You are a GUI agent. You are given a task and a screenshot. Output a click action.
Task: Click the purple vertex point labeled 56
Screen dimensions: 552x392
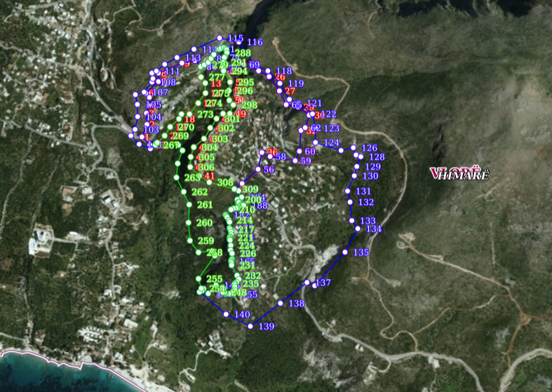click(x=258, y=169)
